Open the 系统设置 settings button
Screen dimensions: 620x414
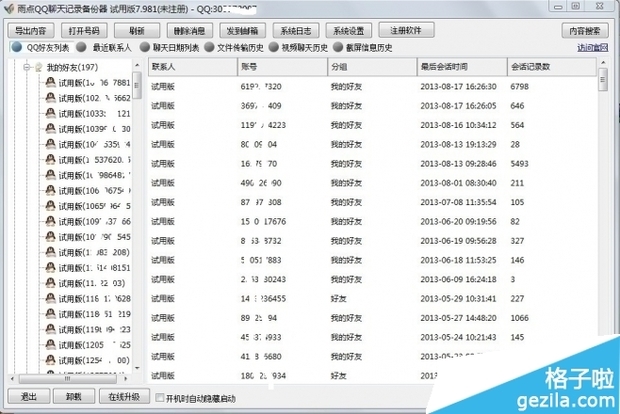click(x=348, y=31)
